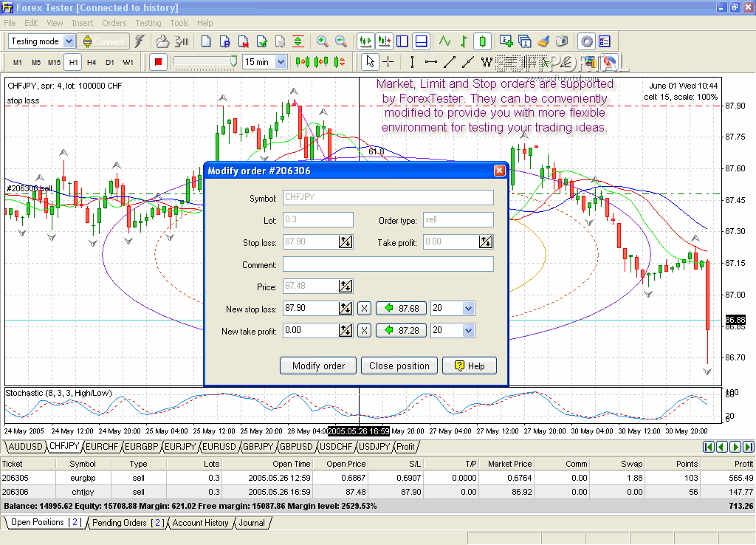This screenshot has width=756, height=545.
Task: Toggle the bottom panel icon
Action: click(x=421, y=41)
